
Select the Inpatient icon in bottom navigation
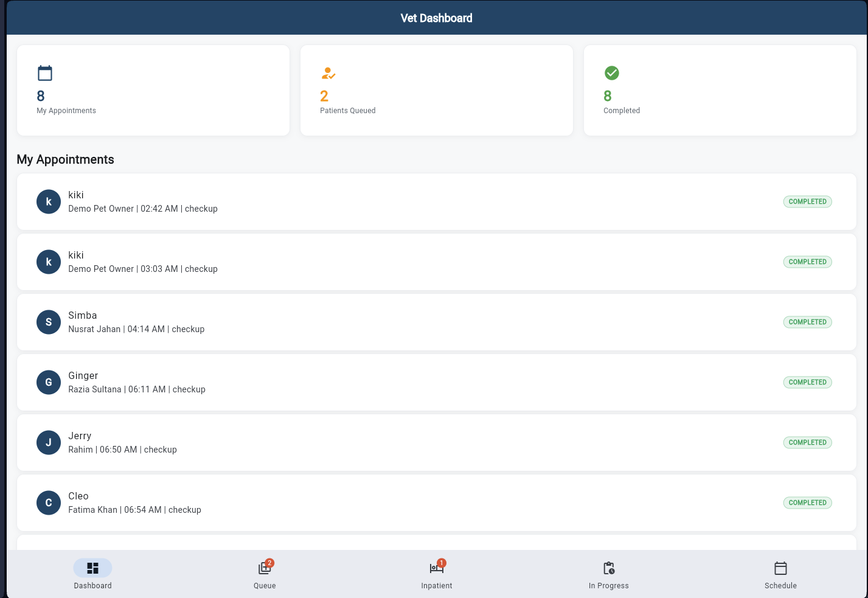436,574
